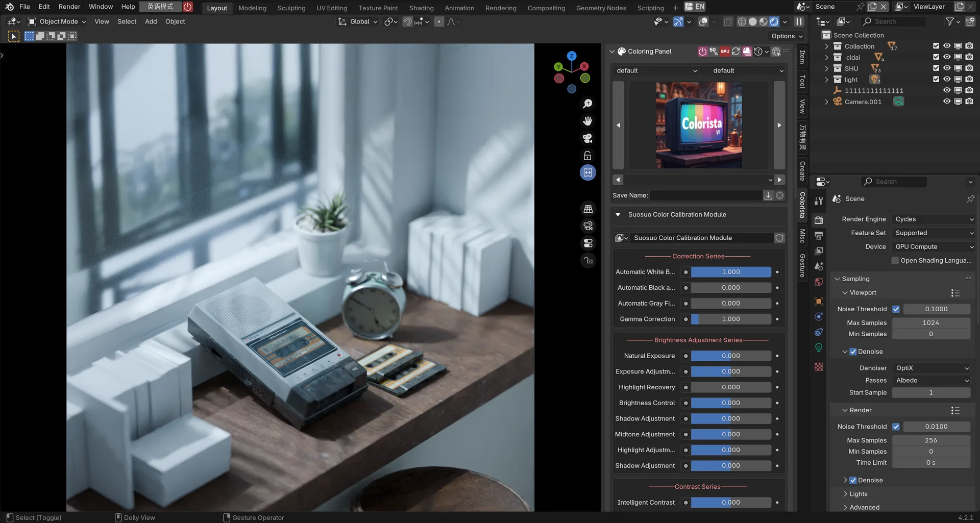Collapse the Suosuo Color Calibration Module section
Image resolution: width=980 pixels, height=523 pixels.
point(618,214)
